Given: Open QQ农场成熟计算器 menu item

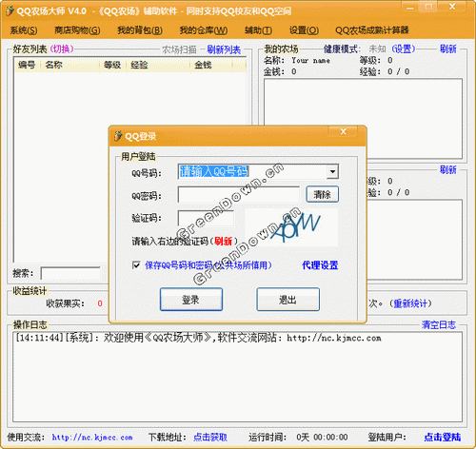Looking at the screenshot, I should tap(372, 30).
